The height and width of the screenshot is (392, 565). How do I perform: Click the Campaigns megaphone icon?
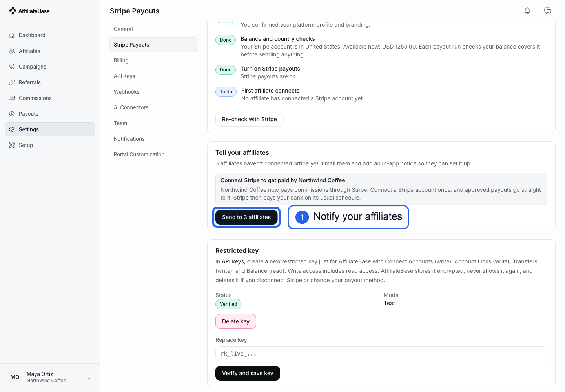click(12, 67)
